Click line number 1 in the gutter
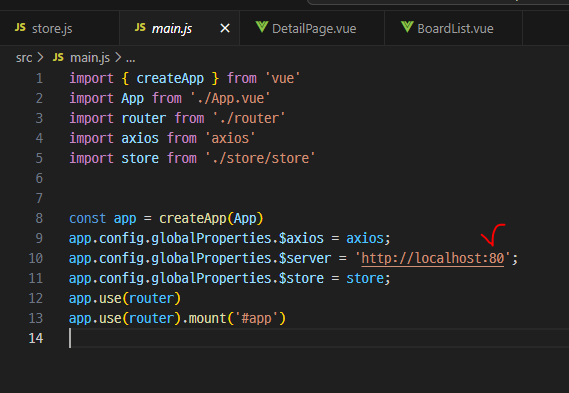 pyautogui.click(x=39, y=78)
